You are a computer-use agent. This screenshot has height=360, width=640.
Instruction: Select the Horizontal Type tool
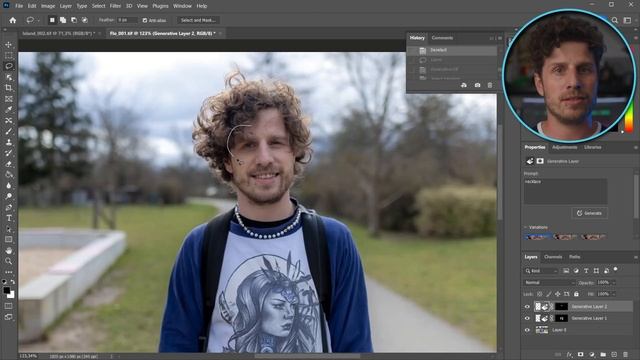coord(9,218)
